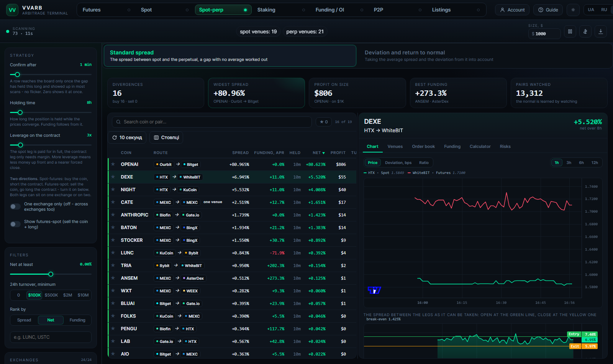Image resolution: width=613 pixels, height=364 pixels.
Task: Switch to Funding / OI tab
Action: [340, 10]
